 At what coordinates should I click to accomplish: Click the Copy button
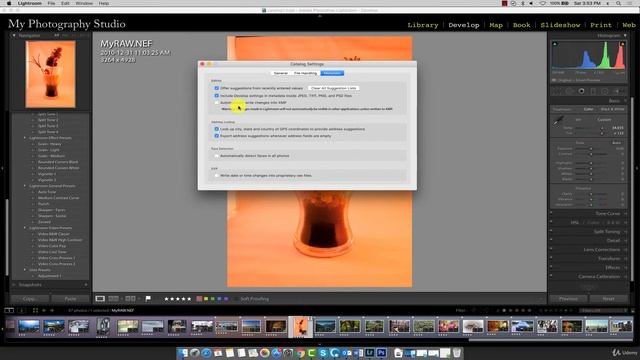(29, 299)
